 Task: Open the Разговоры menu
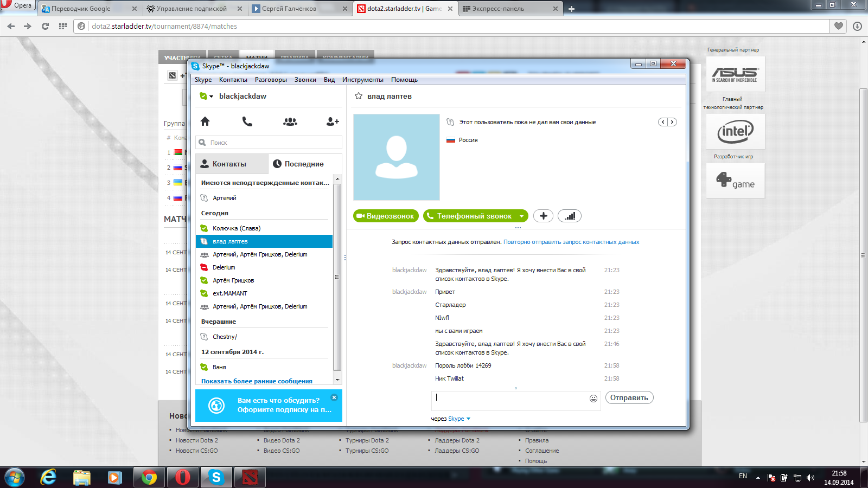271,80
